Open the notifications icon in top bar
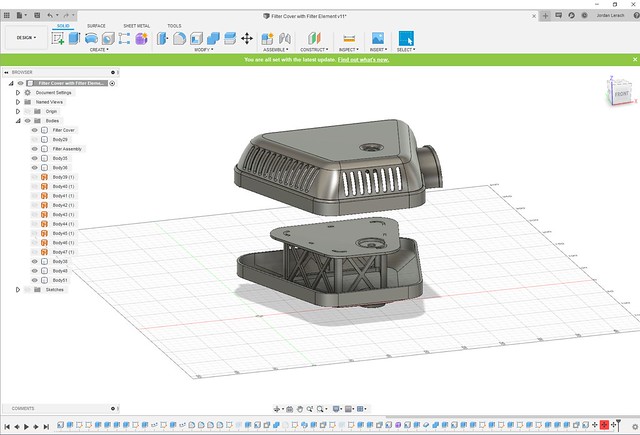Image resolution: width=640 pixels, height=435 pixels. pos(558,16)
